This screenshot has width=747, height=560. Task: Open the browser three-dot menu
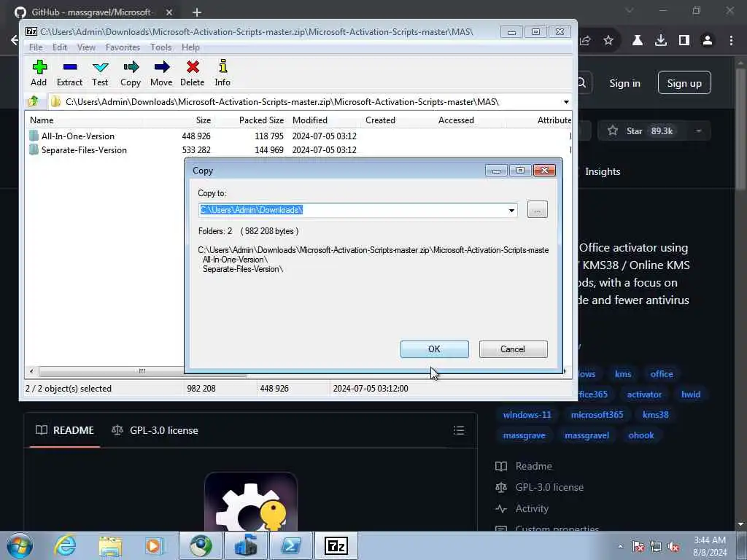[731, 41]
